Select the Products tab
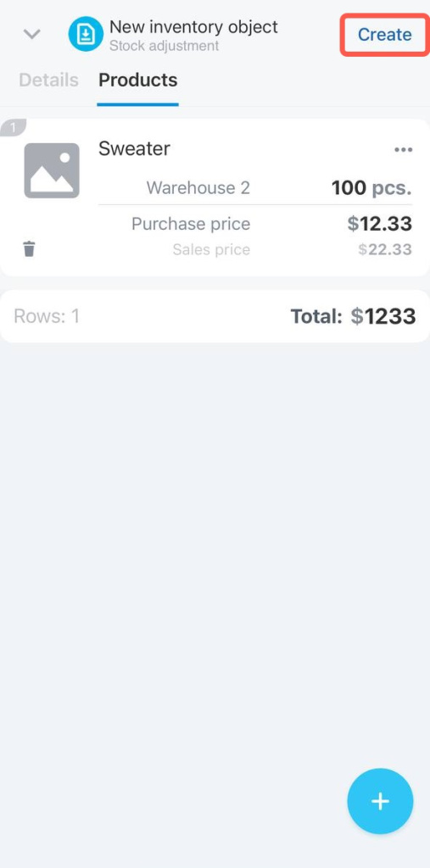Screen dimensions: 430x868 (138, 81)
